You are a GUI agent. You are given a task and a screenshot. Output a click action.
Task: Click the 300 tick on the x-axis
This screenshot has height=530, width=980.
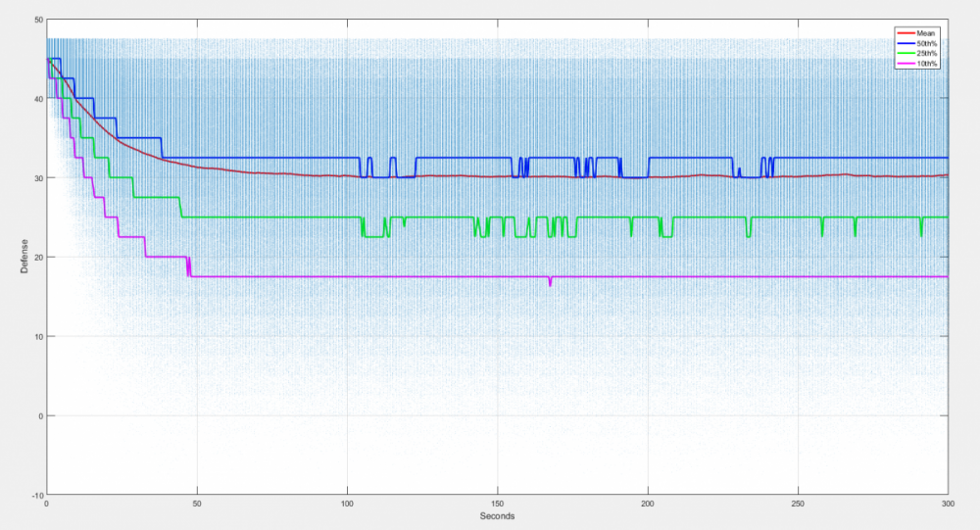tap(947, 504)
